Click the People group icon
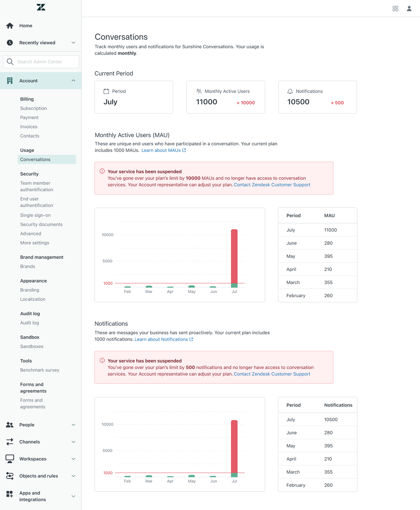The width and height of the screenshot is (420, 510). coord(10,425)
